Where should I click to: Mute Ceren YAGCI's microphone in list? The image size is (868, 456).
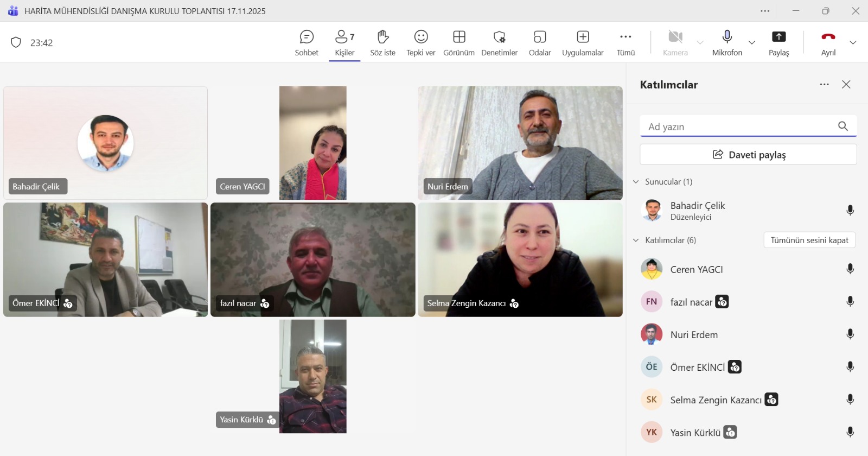pyautogui.click(x=850, y=269)
